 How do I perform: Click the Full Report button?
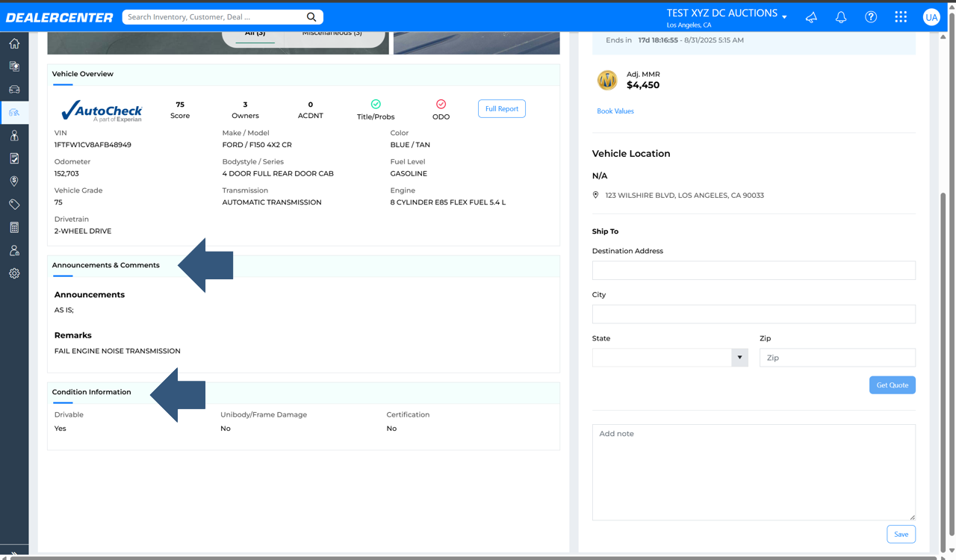(x=502, y=109)
